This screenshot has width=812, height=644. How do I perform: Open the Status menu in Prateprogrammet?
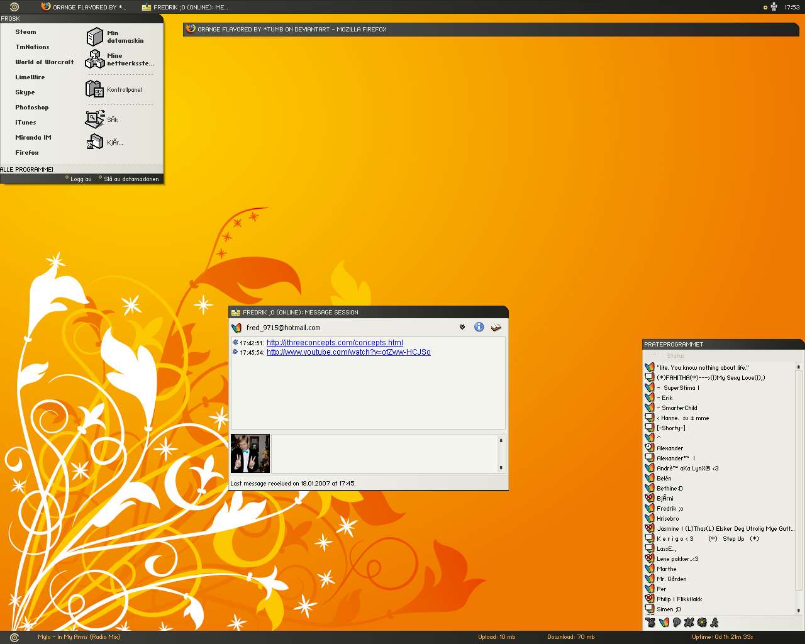676,356
